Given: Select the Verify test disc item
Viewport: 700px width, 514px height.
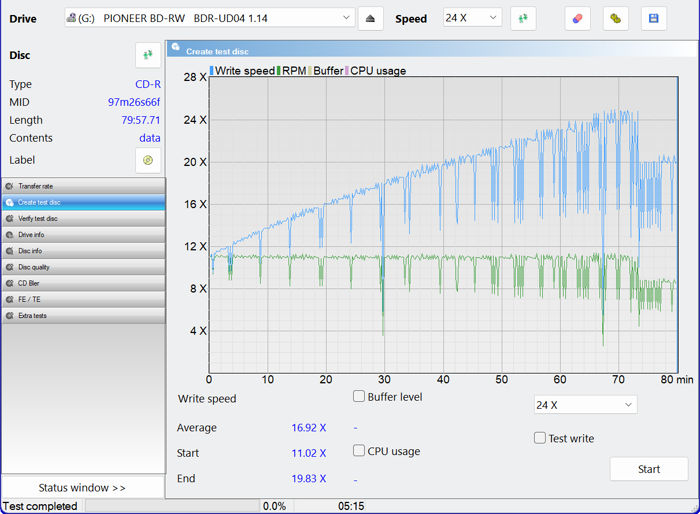Looking at the screenshot, I should [x=83, y=218].
